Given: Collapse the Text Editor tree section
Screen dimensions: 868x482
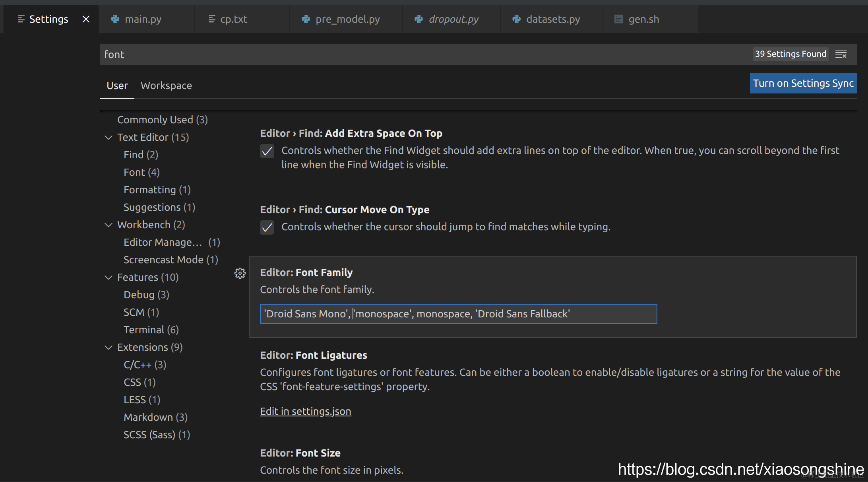Looking at the screenshot, I should coord(108,138).
